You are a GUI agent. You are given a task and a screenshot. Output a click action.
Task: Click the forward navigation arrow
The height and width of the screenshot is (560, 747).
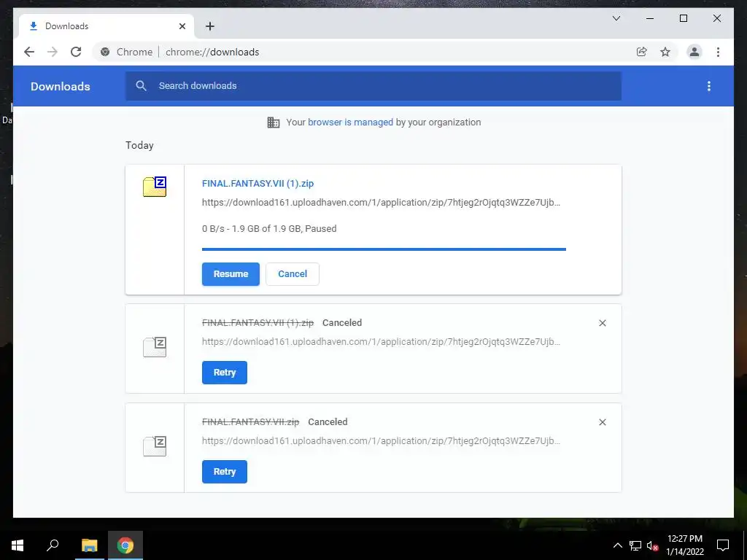(x=53, y=52)
